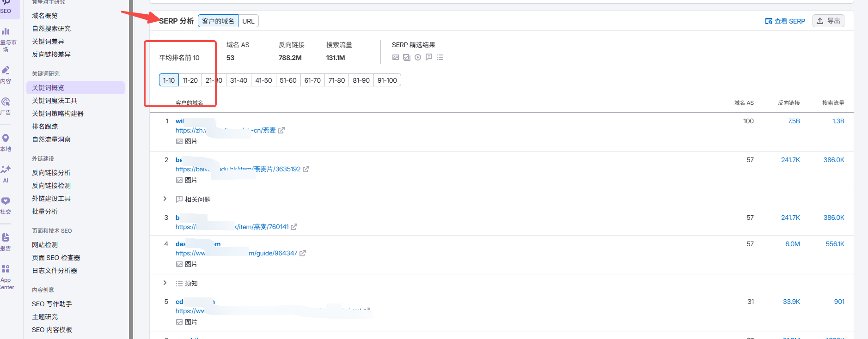Screen dimensions: 868x339
Task: Click the SERP featured image icon
Action: tap(396, 57)
